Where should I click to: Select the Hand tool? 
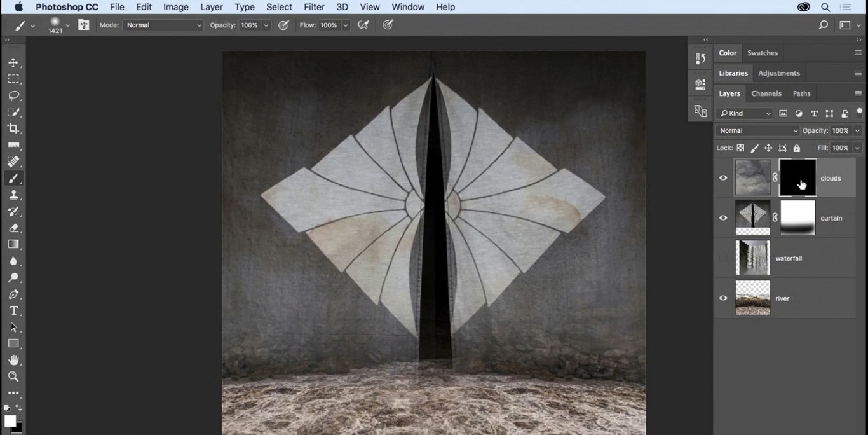[13, 361]
